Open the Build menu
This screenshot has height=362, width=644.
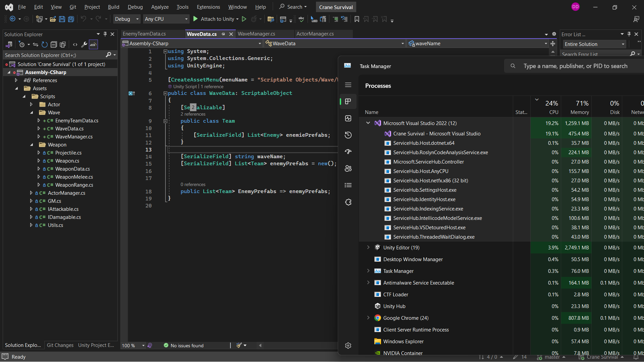pyautogui.click(x=113, y=7)
